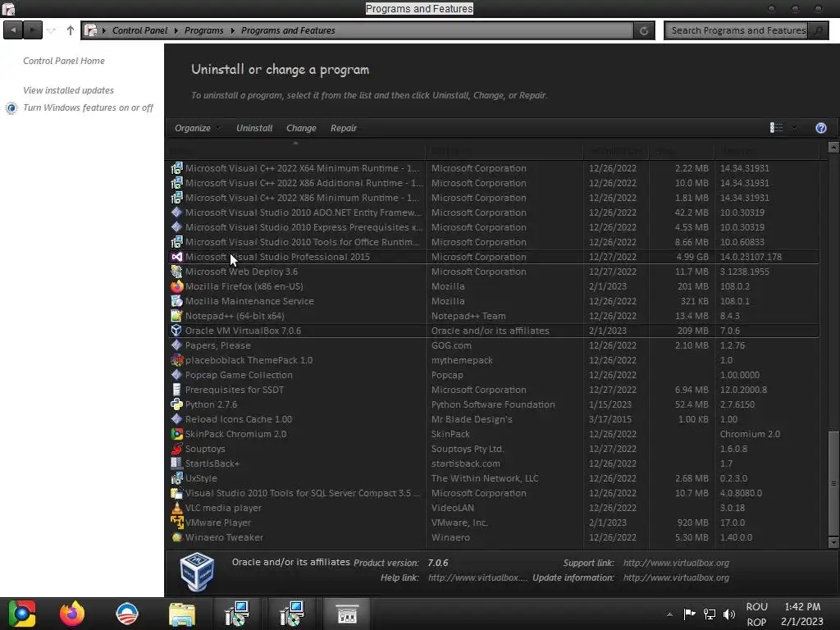Image resolution: width=840 pixels, height=630 pixels.
Task: Select Programs in the breadcrumb
Action: click(x=203, y=30)
